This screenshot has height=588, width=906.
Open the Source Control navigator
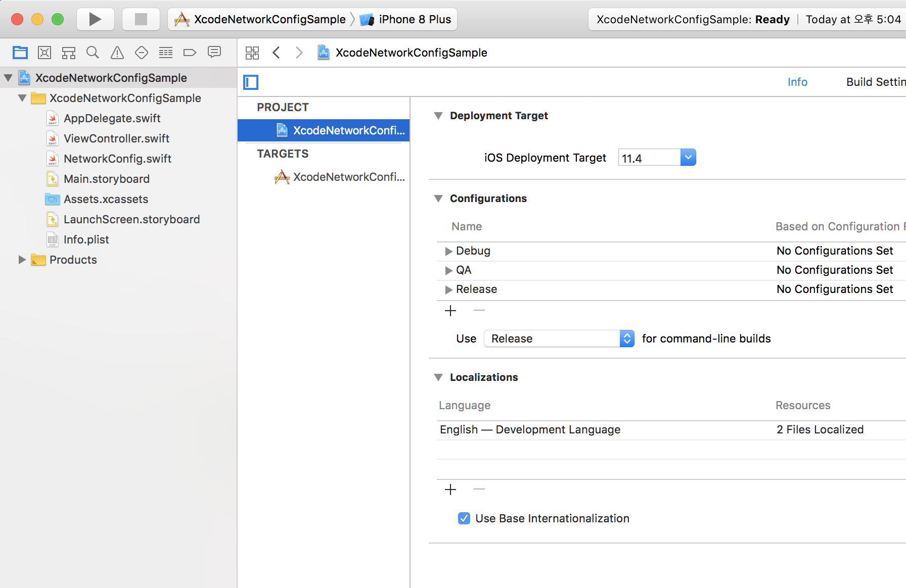(44, 53)
